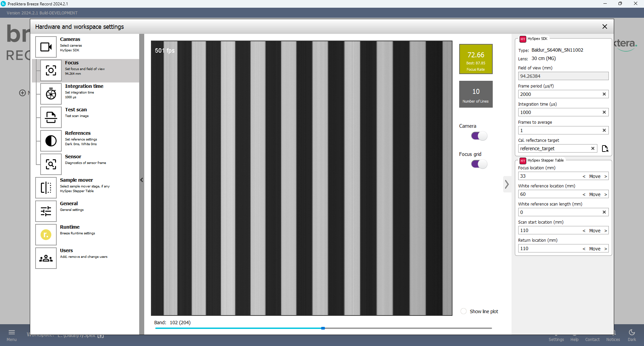The height and width of the screenshot is (346, 644).
Task: Enable the Show line plot option
Action: pos(464,311)
